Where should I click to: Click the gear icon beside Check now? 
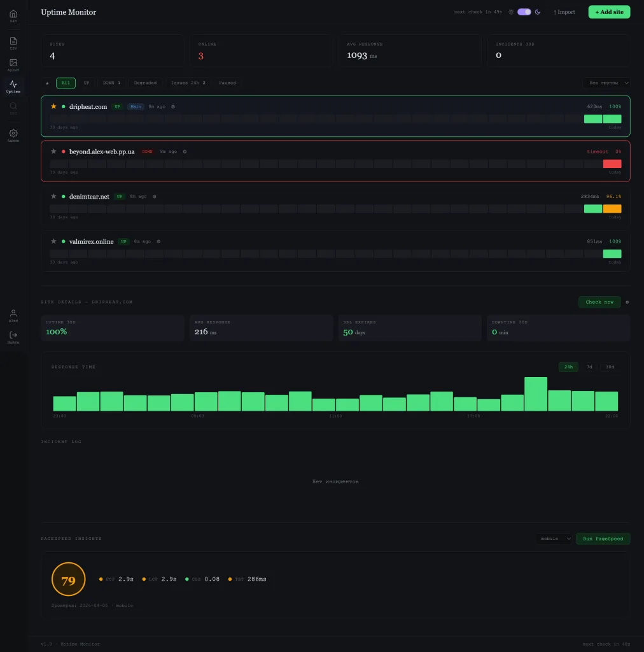click(627, 302)
